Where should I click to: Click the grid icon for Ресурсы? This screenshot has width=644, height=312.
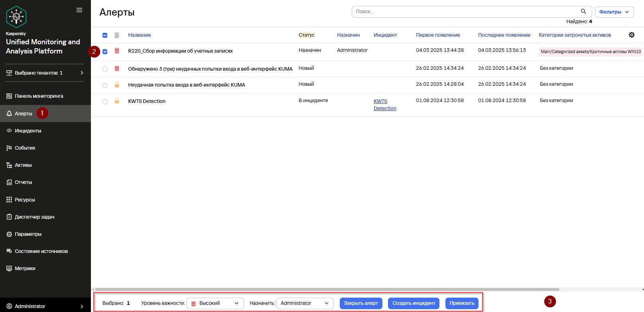9,199
